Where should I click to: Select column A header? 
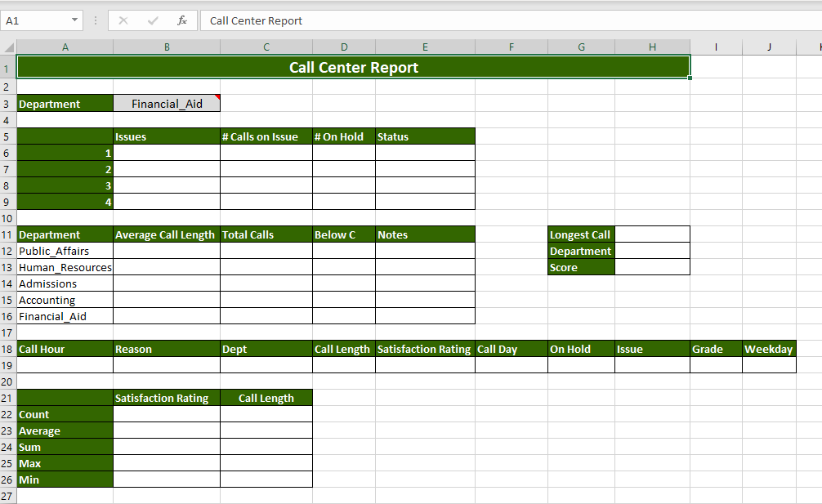pyautogui.click(x=65, y=47)
